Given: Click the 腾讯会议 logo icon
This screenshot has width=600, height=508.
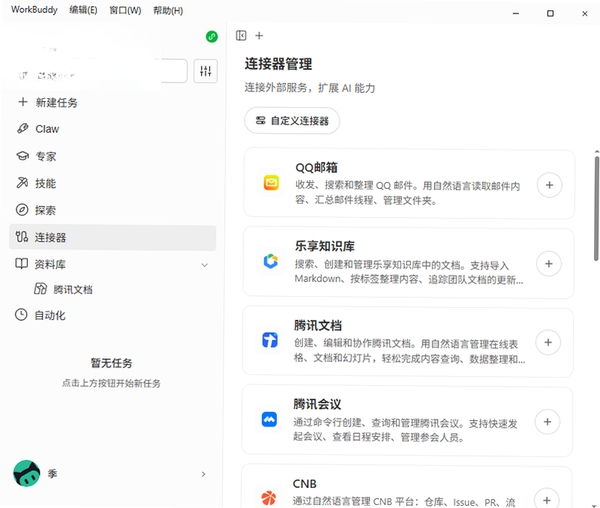Looking at the screenshot, I should [x=269, y=419].
